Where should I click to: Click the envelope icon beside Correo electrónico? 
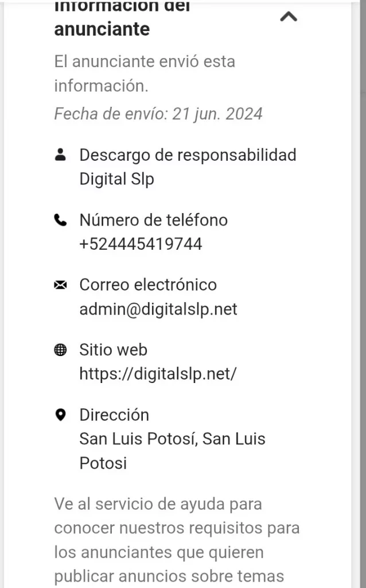60,285
